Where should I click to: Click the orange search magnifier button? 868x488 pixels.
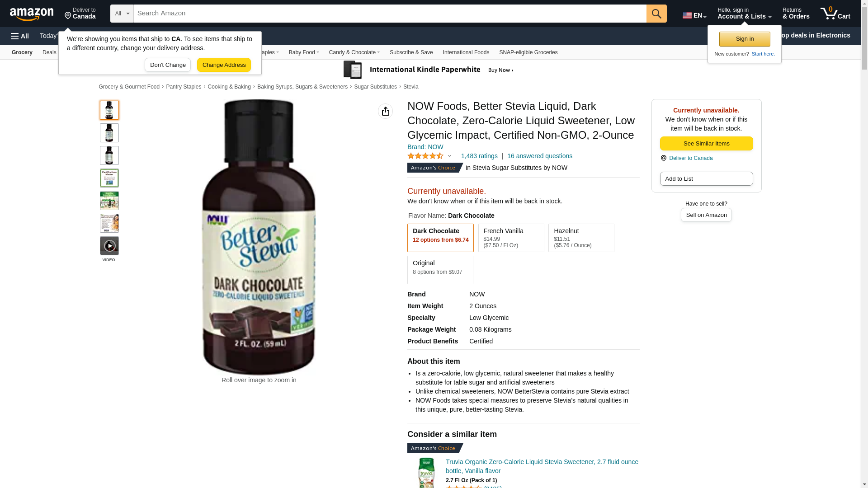656,14
